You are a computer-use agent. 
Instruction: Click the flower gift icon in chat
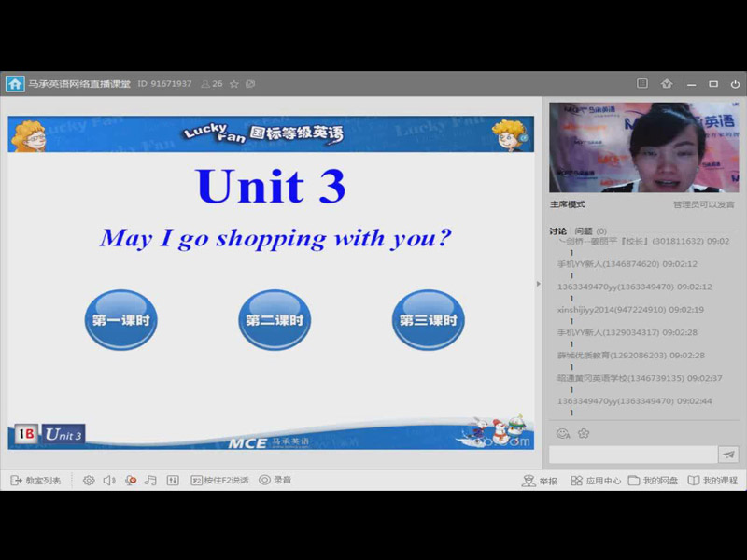584,433
